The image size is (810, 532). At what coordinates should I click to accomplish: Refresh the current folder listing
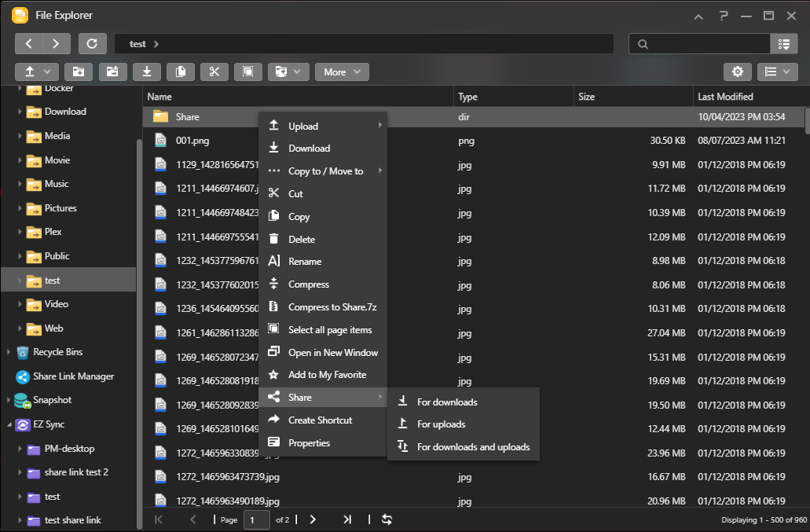coord(92,44)
